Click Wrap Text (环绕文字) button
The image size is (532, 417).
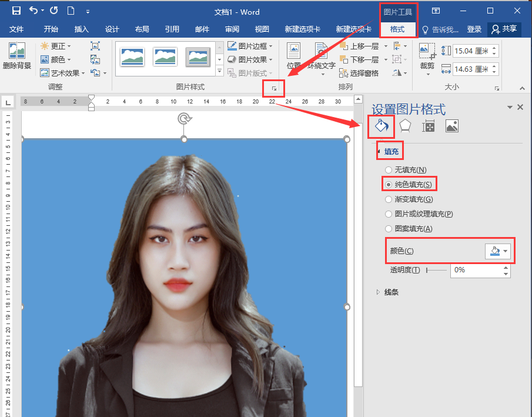point(322,59)
